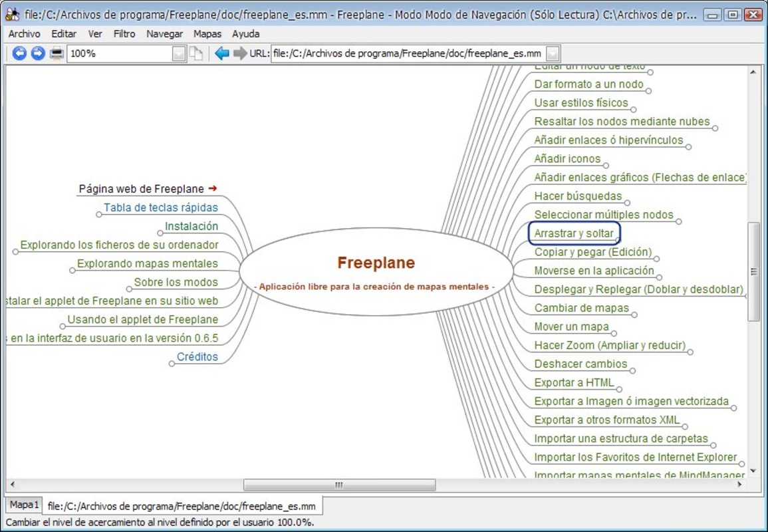The image size is (768, 532).
Task: Open the Ver menu
Action: [x=95, y=34]
